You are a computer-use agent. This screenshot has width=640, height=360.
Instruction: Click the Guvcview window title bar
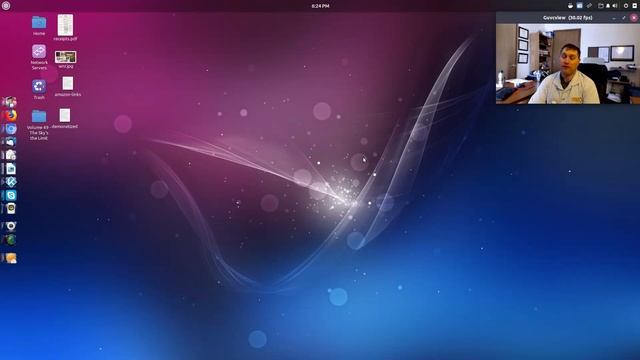click(568, 18)
